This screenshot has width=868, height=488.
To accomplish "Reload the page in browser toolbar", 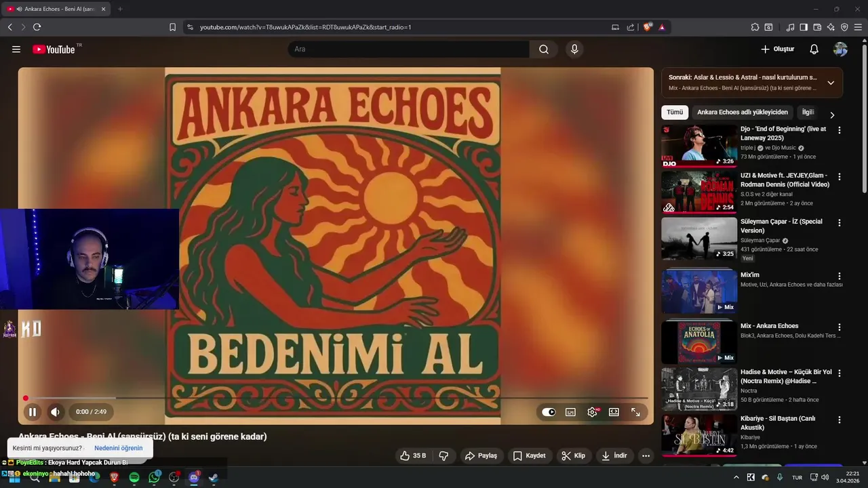I will [37, 27].
